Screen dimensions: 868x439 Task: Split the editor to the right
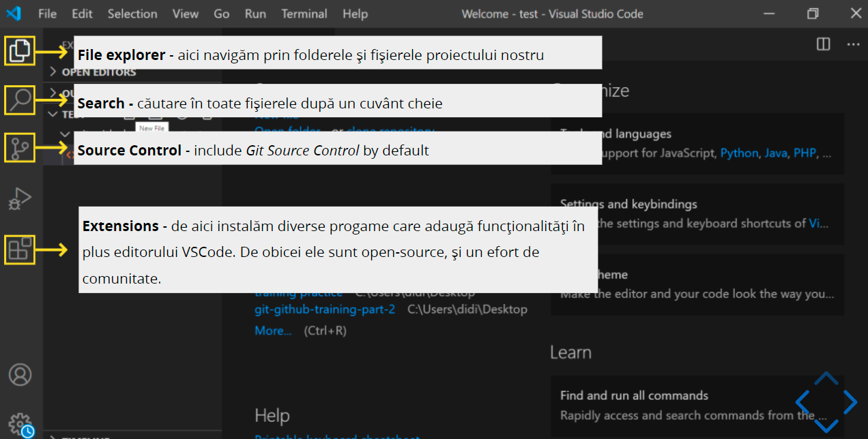pyautogui.click(x=824, y=44)
